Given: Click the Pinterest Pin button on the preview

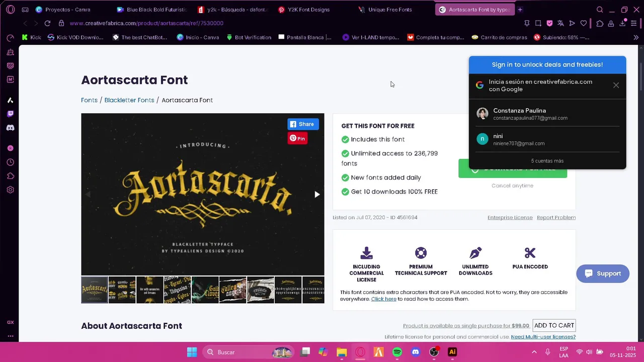Looking at the screenshot, I should (297, 138).
